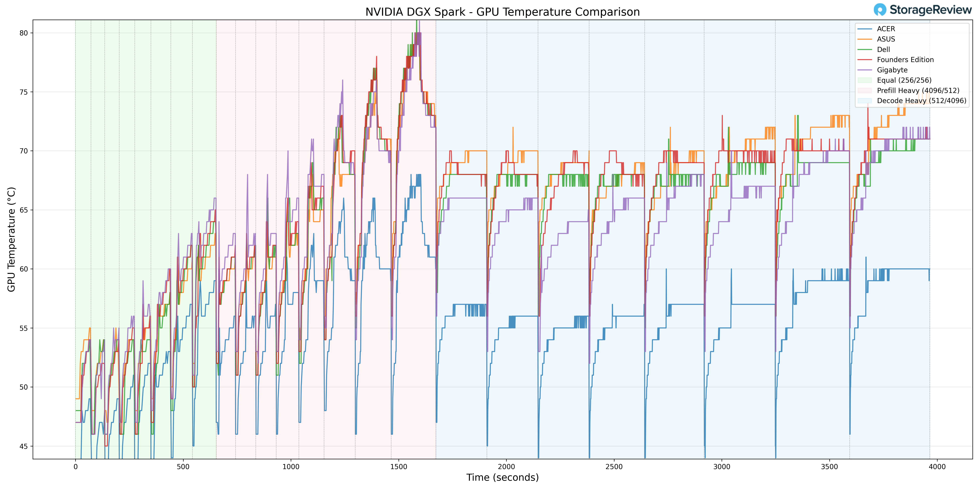Click the Time (seconds) axis label
Screen dimensions: 980x490
[502, 477]
